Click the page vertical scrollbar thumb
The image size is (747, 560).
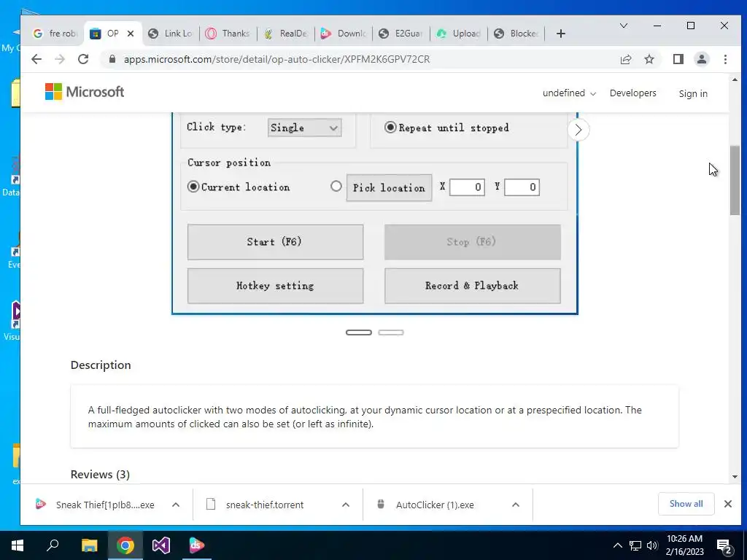734,180
